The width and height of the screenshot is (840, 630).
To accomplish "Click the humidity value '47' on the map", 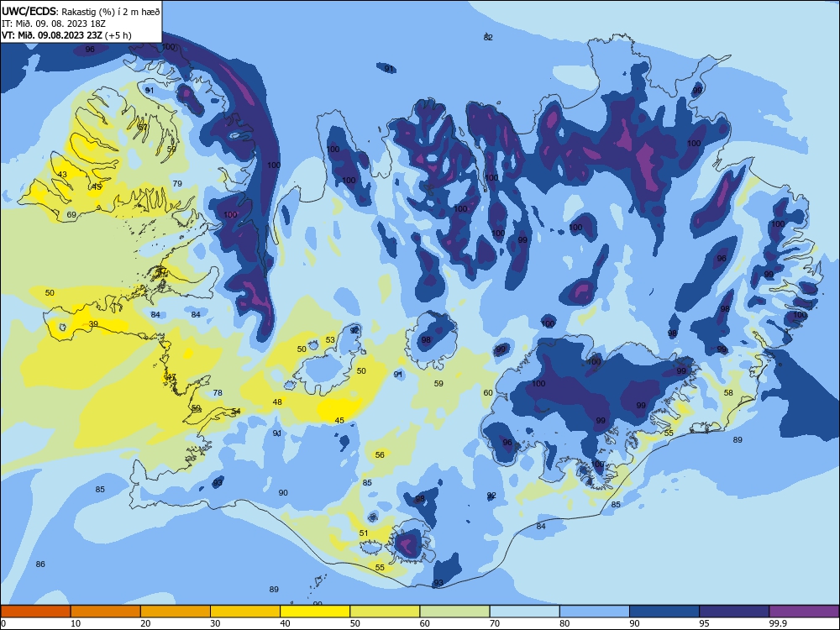I will pos(171,377).
